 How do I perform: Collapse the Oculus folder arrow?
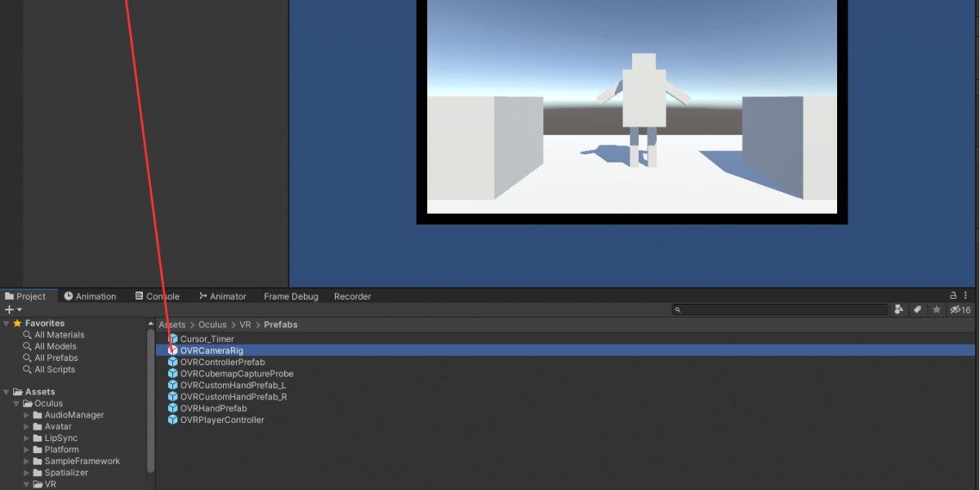(16, 403)
